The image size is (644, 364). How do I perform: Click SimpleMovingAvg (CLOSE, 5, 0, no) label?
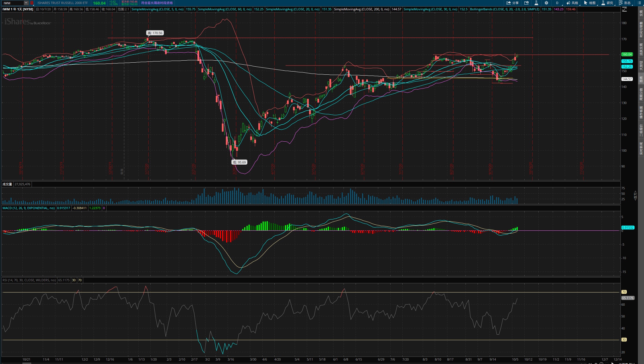click(158, 9)
